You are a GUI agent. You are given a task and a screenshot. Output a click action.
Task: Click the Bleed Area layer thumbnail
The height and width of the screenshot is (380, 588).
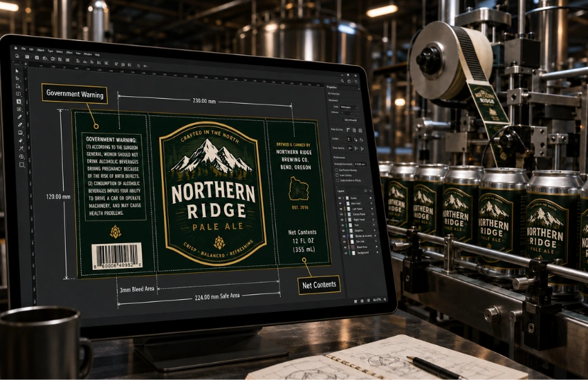pyautogui.click(x=353, y=247)
